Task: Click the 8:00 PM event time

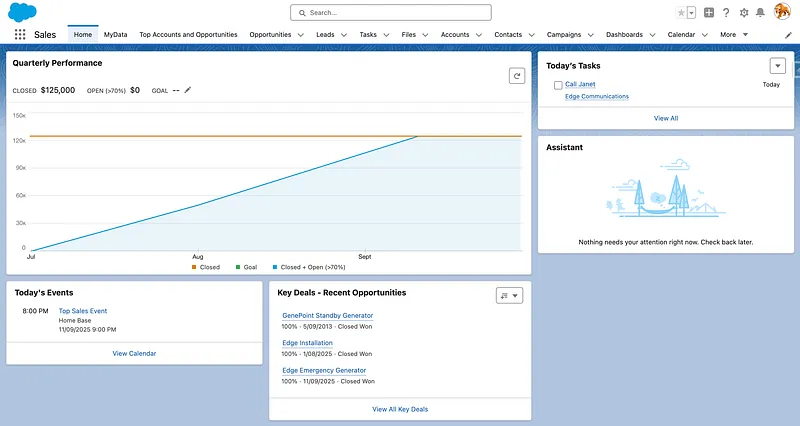Action: [35, 311]
